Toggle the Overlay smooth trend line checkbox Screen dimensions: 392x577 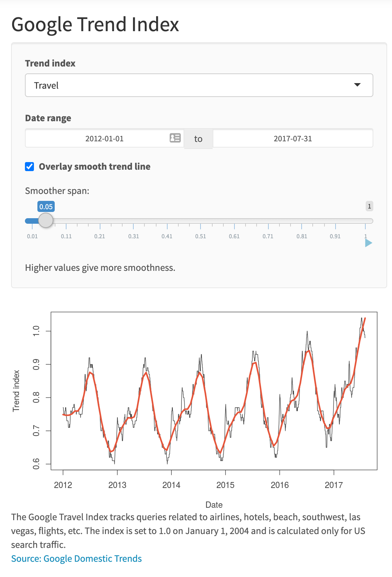point(30,167)
